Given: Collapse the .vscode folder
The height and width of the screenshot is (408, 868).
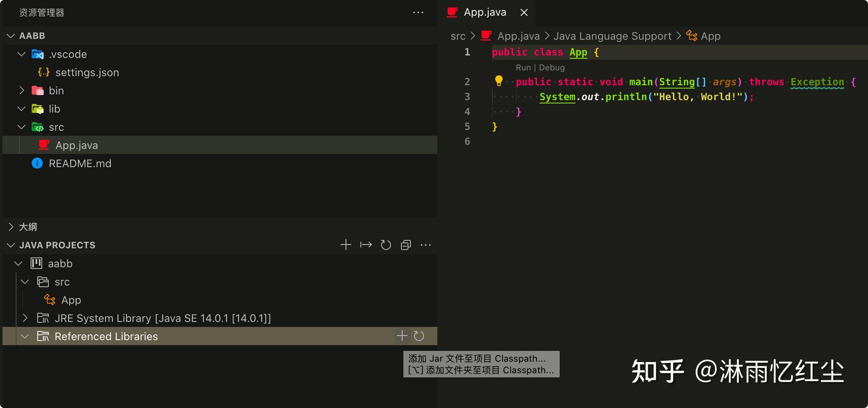Looking at the screenshot, I should pos(21,54).
